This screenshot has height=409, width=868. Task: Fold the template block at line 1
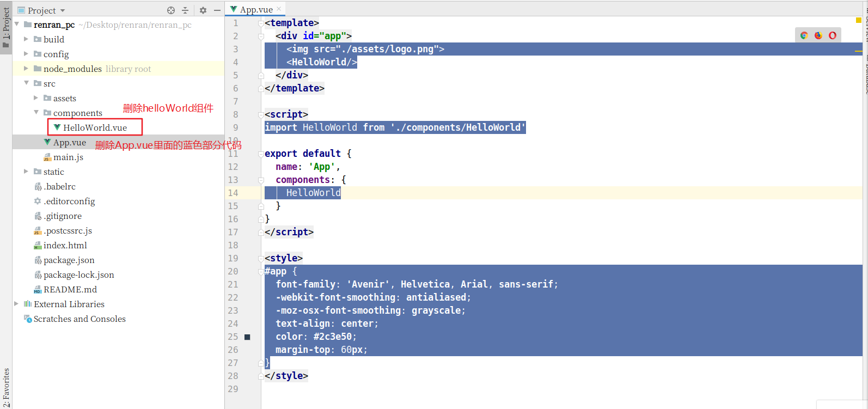click(x=261, y=23)
